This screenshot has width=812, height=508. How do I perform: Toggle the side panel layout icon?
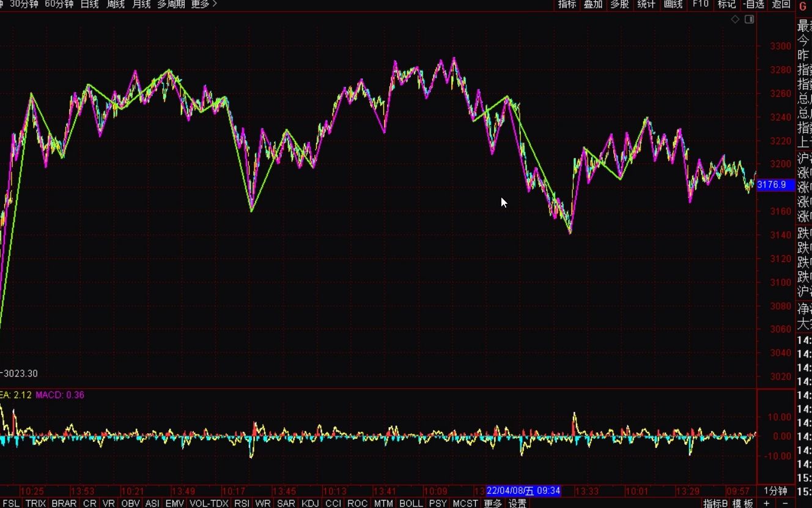tap(750, 20)
